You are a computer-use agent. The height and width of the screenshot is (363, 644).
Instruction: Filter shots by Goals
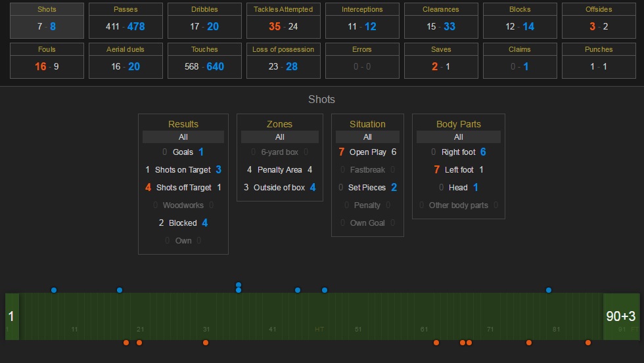pyautogui.click(x=183, y=152)
